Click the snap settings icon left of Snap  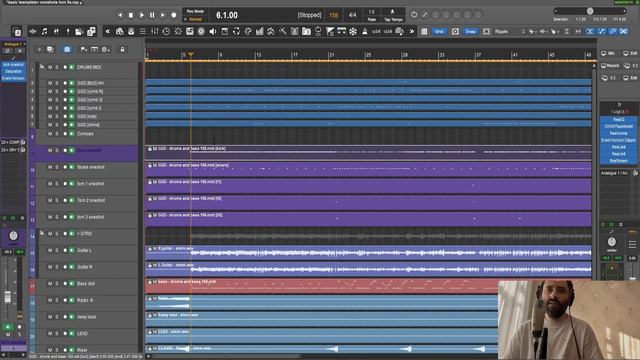pos(455,31)
